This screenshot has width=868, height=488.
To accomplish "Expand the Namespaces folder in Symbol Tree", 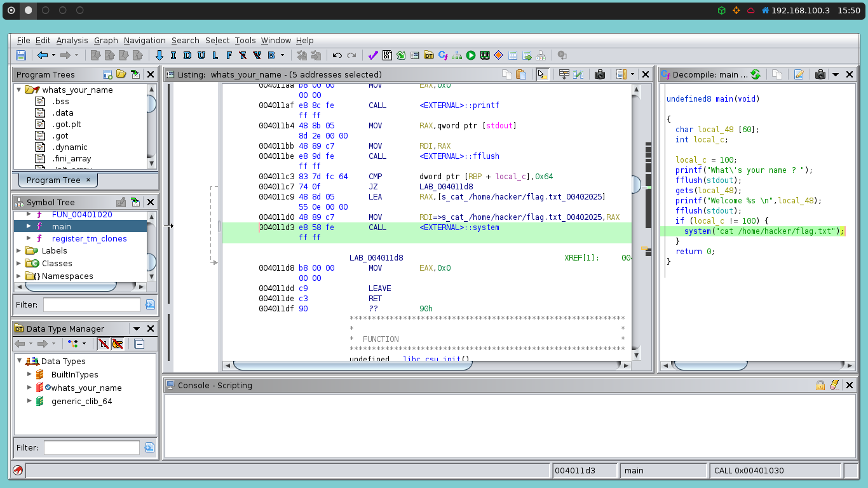I will click(x=18, y=276).
